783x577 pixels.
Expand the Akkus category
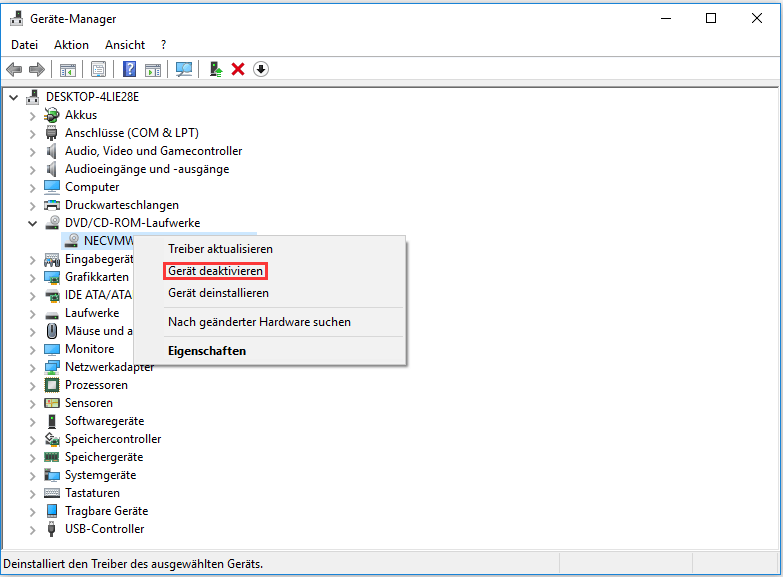(x=33, y=115)
